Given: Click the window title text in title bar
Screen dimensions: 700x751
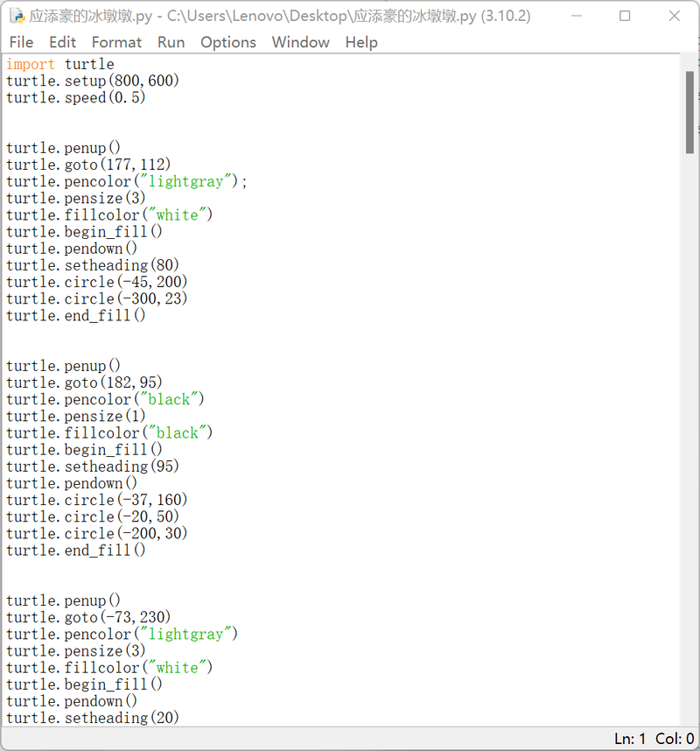Looking at the screenshot, I should click(280, 17).
